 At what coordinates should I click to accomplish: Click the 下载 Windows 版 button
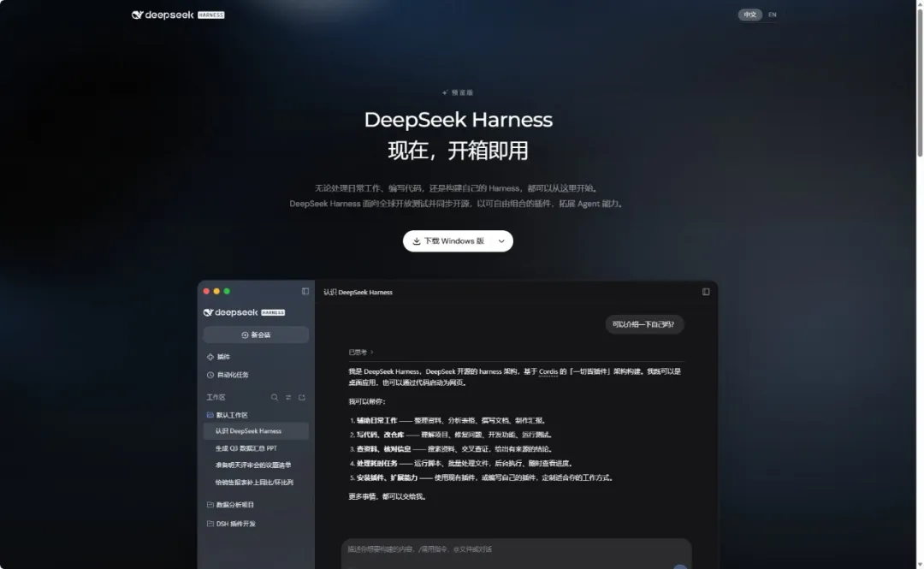448,241
